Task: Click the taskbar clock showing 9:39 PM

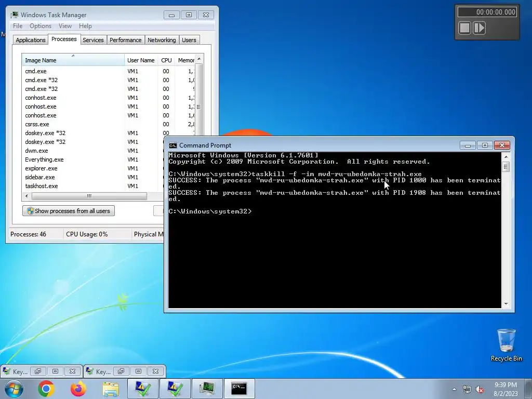Action: pyautogui.click(x=506, y=389)
